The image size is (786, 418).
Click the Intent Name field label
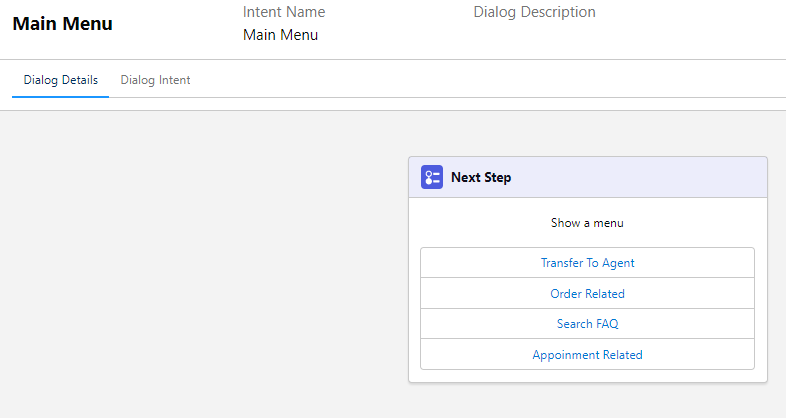(x=284, y=12)
